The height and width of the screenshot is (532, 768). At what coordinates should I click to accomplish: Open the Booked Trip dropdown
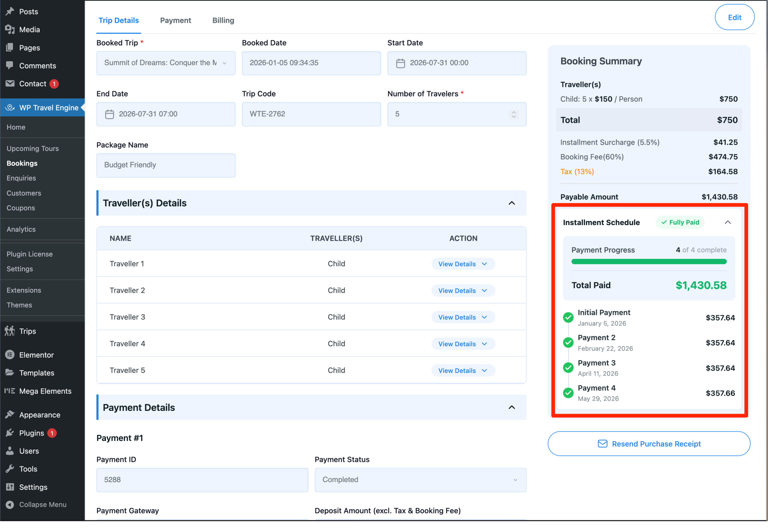166,63
